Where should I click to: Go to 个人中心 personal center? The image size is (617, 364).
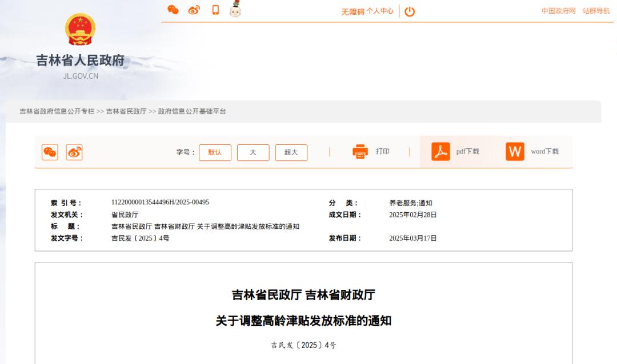point(380,11)
